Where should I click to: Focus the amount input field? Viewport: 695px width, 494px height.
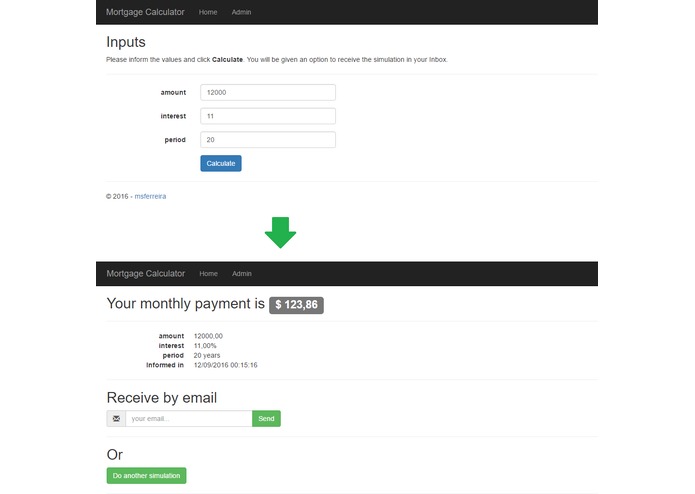[x=268, y=93]
